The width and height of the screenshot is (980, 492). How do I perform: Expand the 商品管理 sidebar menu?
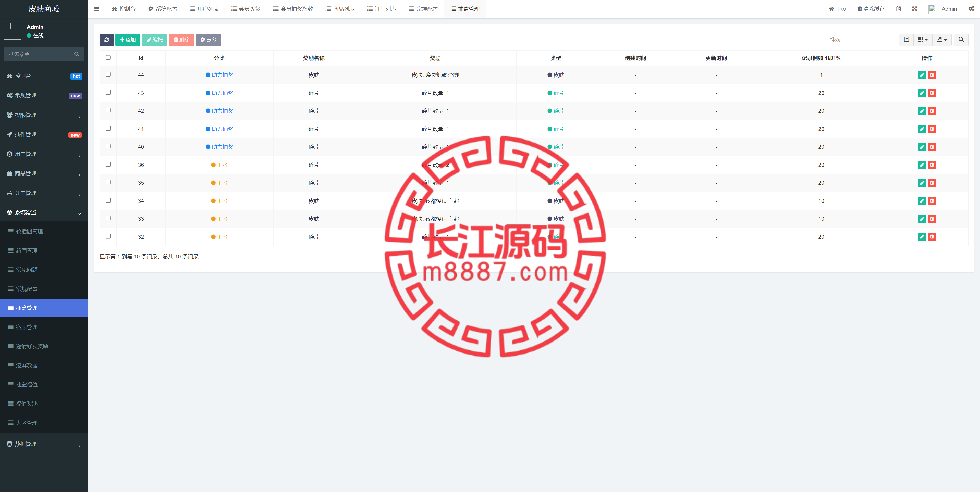(x=44, y=173)
